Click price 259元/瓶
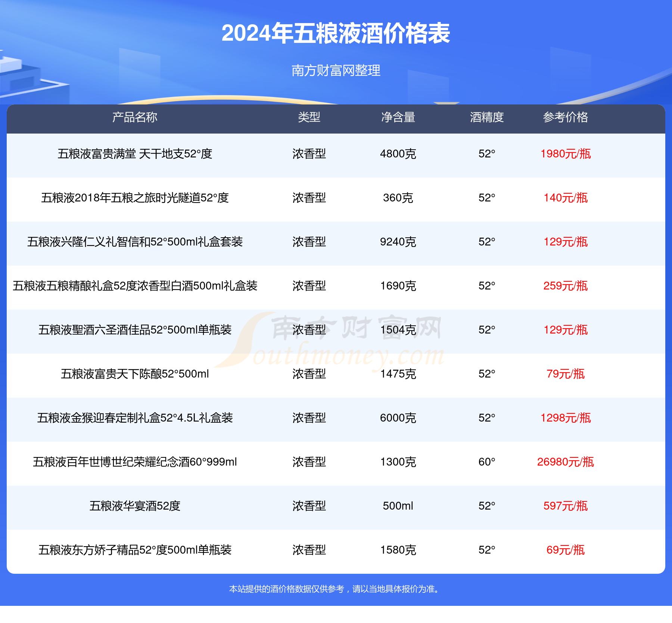This screenshot has width=672, height=623. pos(566,286)
